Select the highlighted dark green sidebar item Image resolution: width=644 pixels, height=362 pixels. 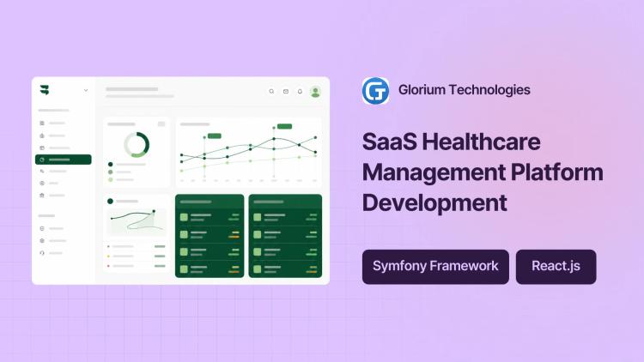[64, 160]
